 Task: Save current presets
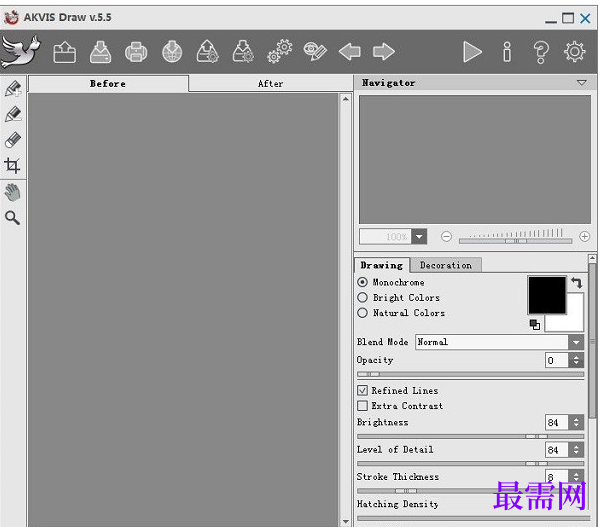click(x=243, y=52)
